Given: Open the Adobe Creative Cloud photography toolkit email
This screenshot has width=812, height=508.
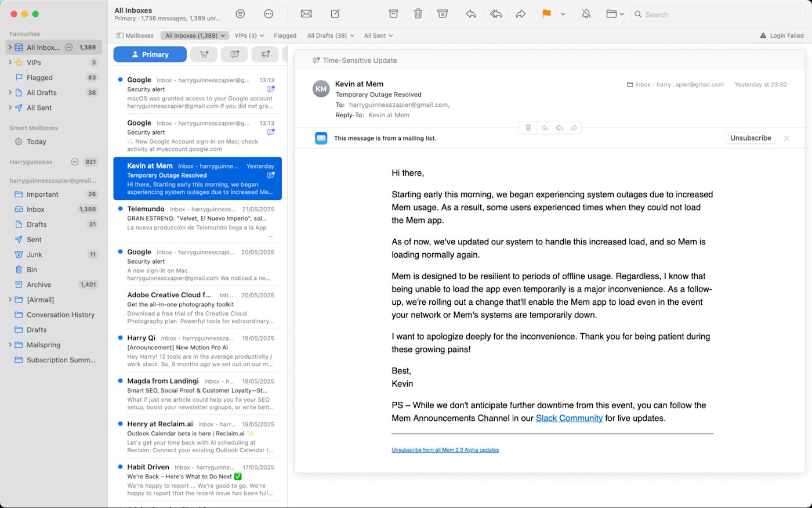Looking at the screenshot, I should [197, 308].
